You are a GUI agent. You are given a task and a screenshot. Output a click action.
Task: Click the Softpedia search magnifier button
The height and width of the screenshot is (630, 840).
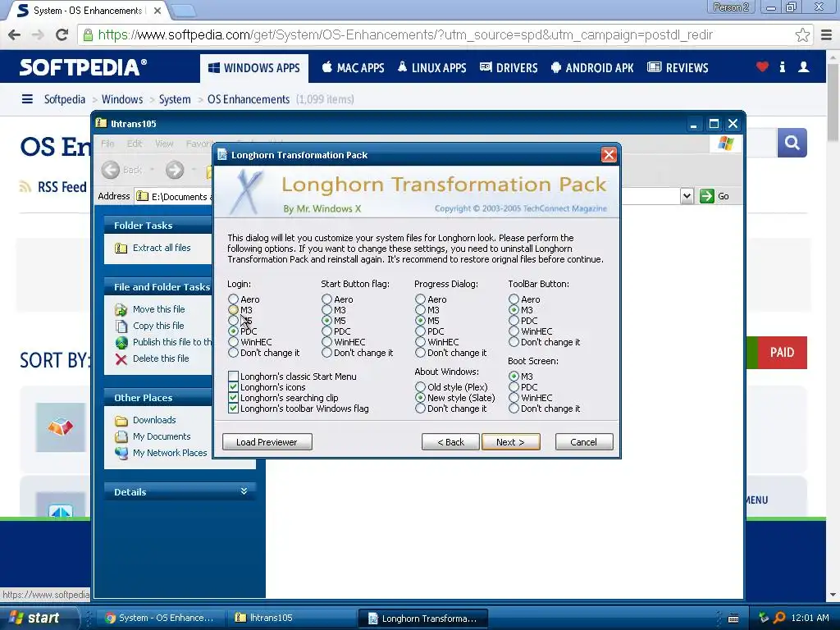tap(792, 143)
